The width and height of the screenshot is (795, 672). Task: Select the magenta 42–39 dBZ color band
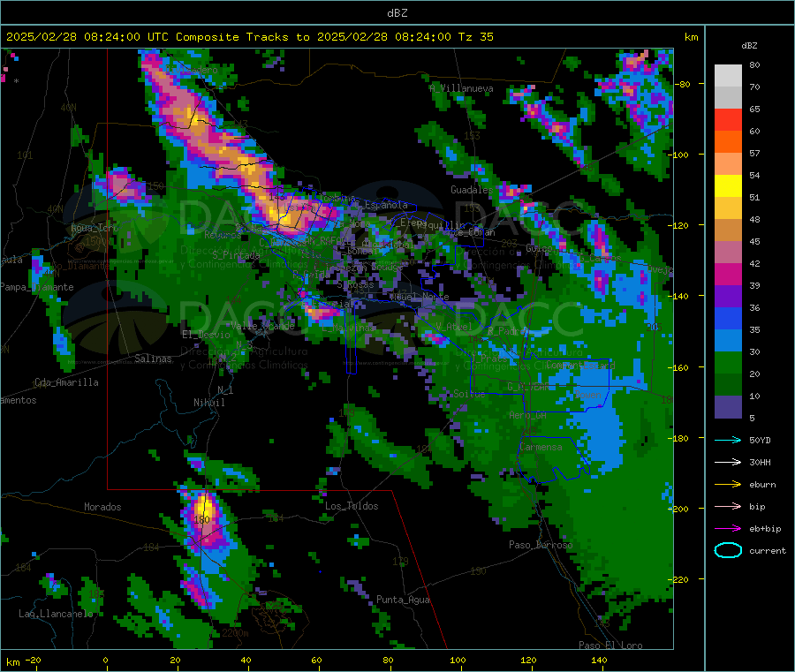[x=728, y=275]
